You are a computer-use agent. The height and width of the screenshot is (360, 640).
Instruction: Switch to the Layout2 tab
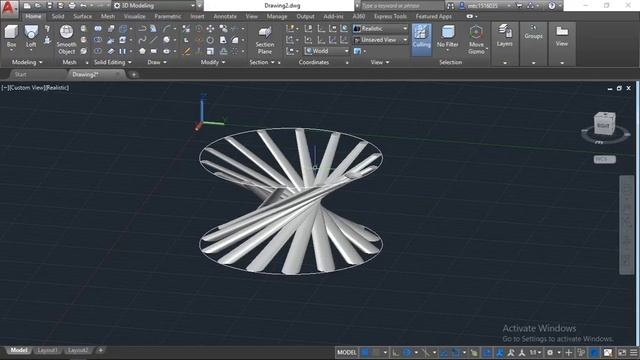click(78, 350)
